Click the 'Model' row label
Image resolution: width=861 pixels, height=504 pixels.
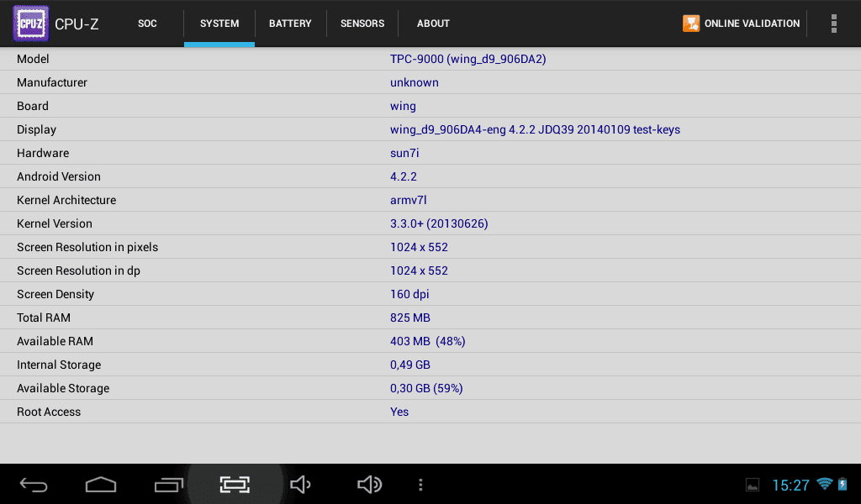point(33,60)
